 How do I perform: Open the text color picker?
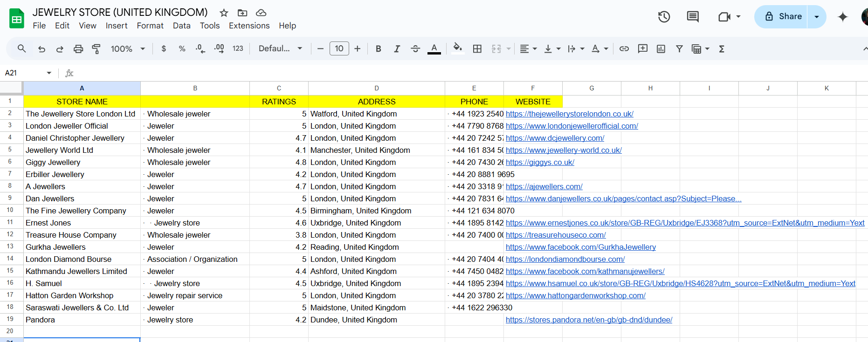434,48
